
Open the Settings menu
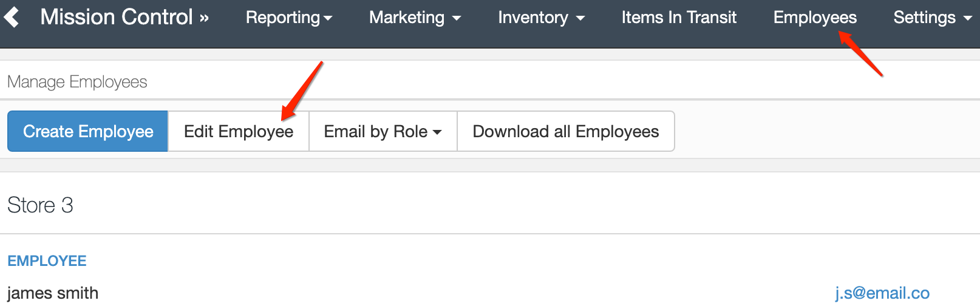(x=933, y=18)
